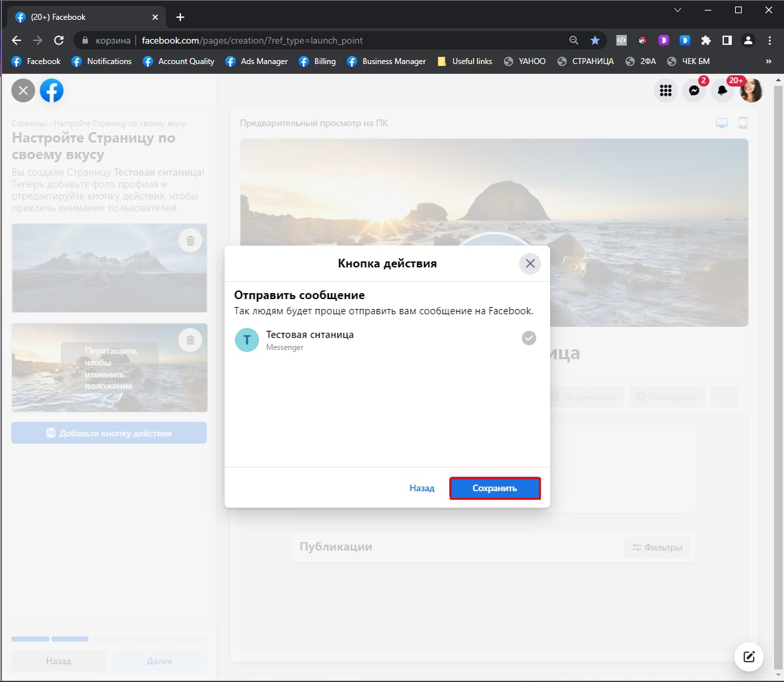Open a new browser tab
The height and width of the screenshot is (682, 784).
pyautogui.click(x=180, y=17)
